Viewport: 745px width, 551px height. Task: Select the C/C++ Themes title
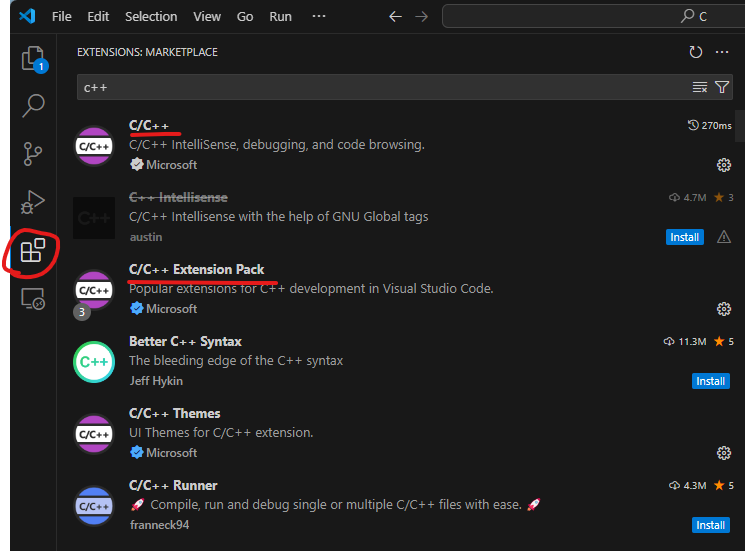[x=174, y=413]
